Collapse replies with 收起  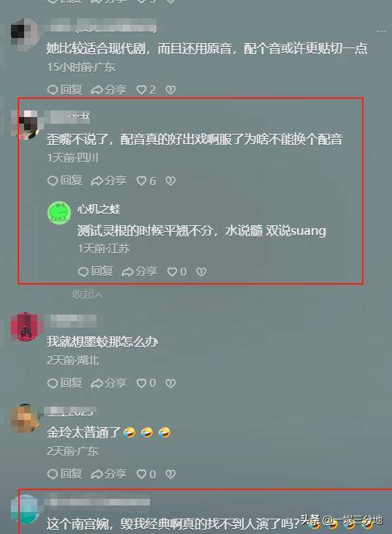[87, 294]
